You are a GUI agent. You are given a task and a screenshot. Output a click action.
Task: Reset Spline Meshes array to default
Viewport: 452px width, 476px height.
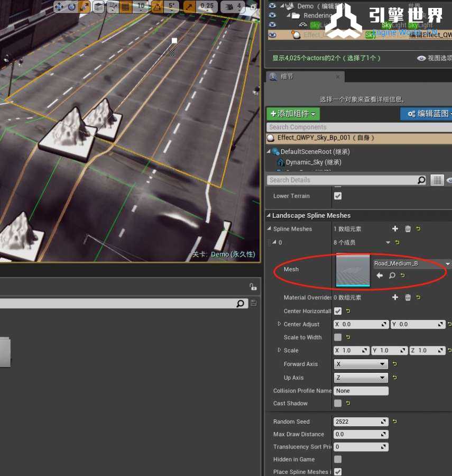pyautogui.click(x=419, y=228)
